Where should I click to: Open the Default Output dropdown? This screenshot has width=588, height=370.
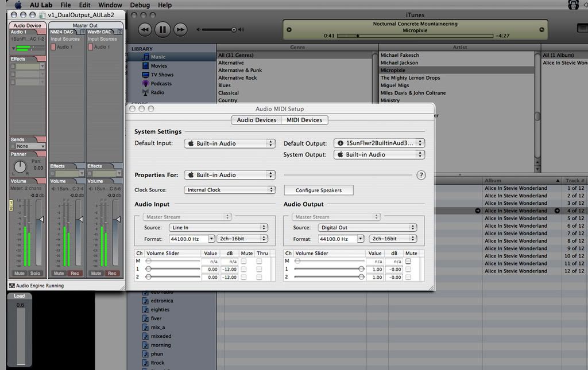tap(379, 143)
